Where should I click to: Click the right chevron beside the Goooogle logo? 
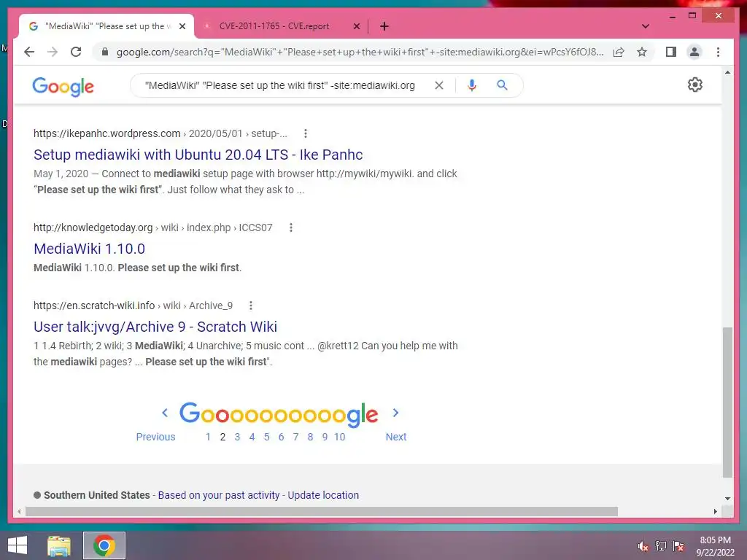395,413
